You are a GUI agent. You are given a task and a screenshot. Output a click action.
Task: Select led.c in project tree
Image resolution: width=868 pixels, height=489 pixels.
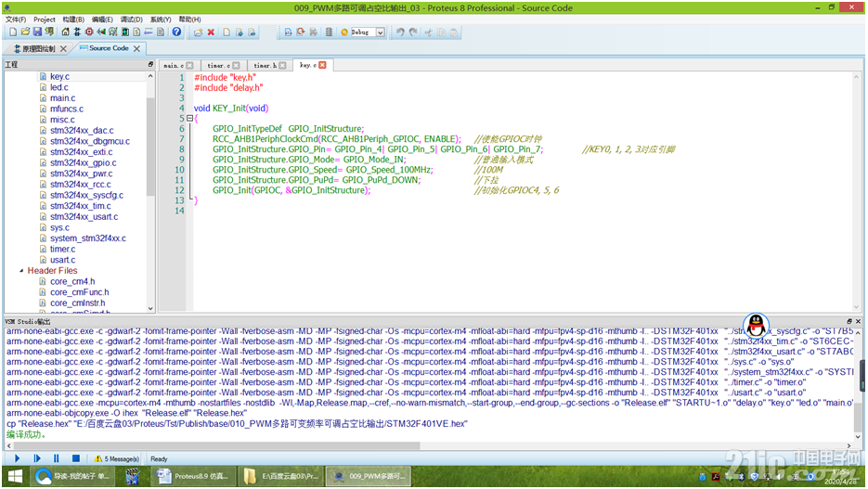pyautogui.click(x=59, y=87)
